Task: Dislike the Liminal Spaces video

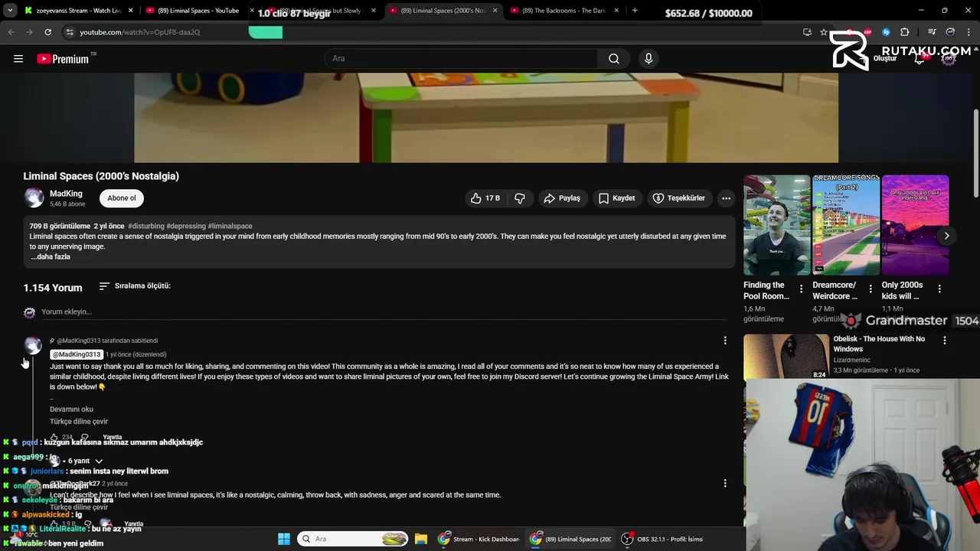Action: coord(520,198)
